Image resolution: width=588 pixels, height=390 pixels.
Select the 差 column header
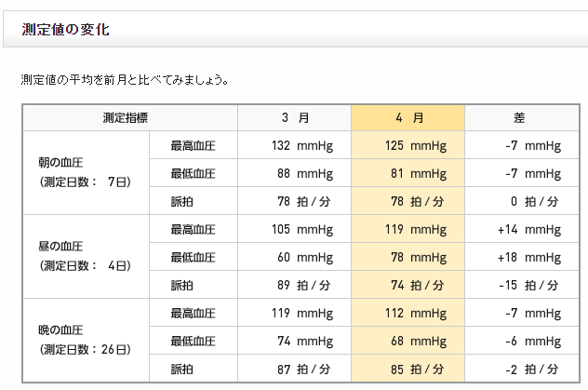pyautogui.click(x=522, y=118)
